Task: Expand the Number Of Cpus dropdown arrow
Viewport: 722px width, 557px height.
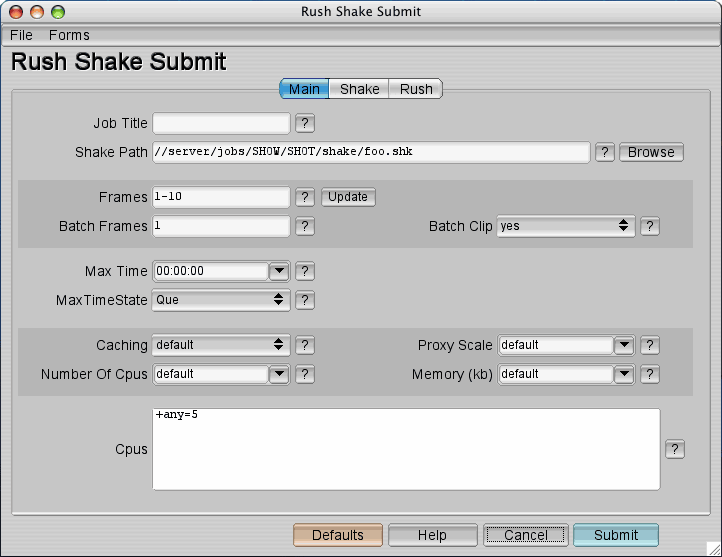Action: pyautogui.click(x=279, y=374)
